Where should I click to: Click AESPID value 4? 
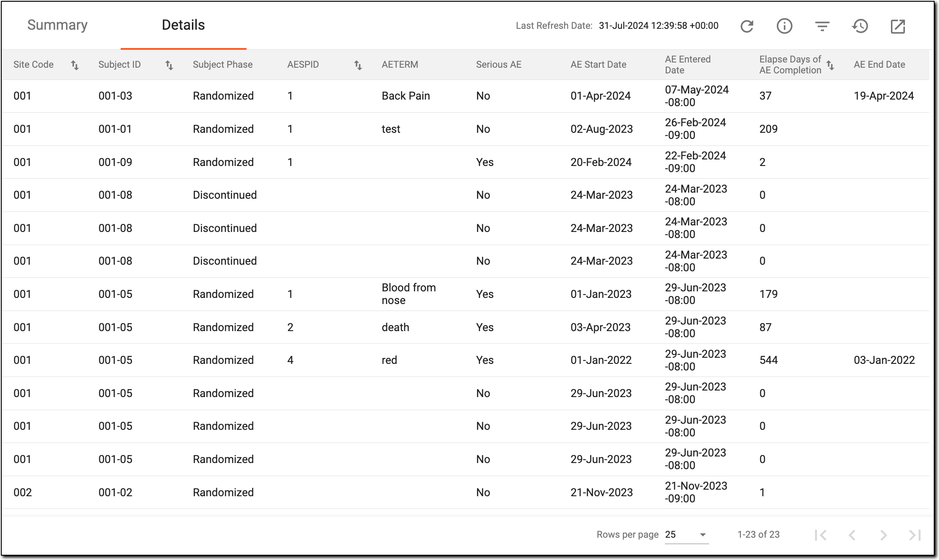(290, 360)
